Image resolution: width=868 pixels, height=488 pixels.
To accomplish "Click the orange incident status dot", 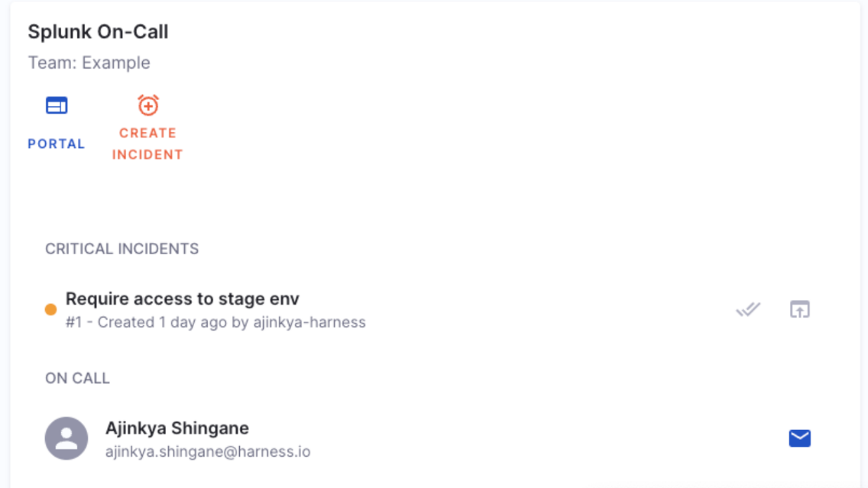I will click(x=50, y=309).
